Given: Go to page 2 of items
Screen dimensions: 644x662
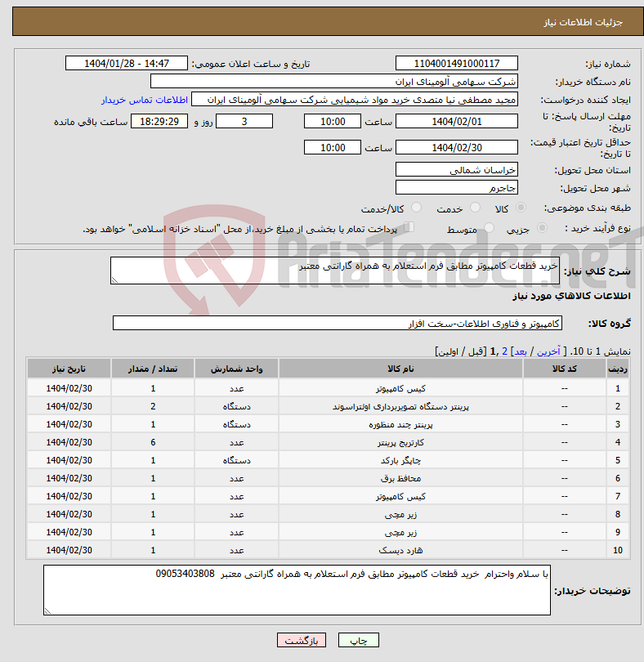Looking at the screenshot, I should point(504,351).
